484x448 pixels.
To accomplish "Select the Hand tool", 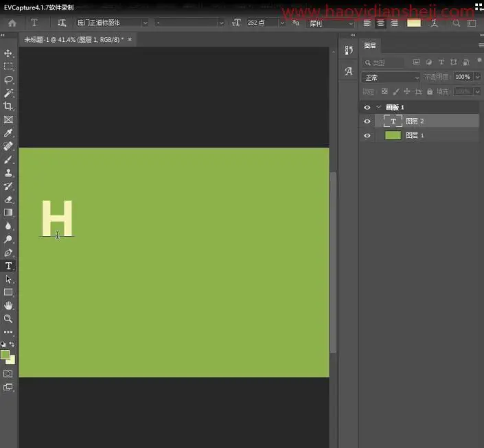I will (8, 305).
